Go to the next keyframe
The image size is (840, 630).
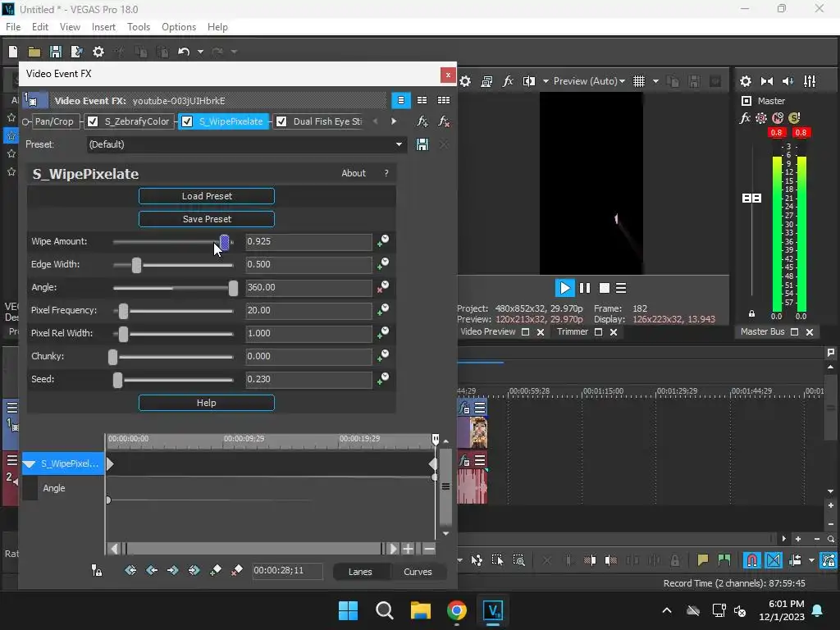(172, 571)
